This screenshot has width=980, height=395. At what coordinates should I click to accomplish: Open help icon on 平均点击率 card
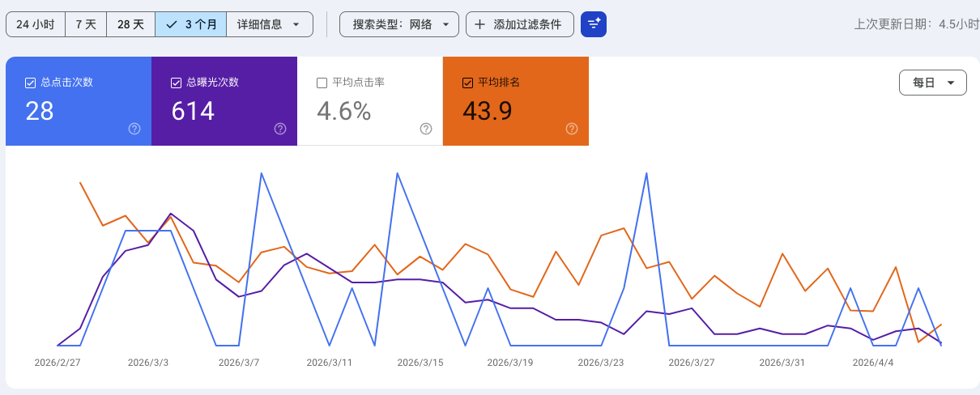click(426, 129)
